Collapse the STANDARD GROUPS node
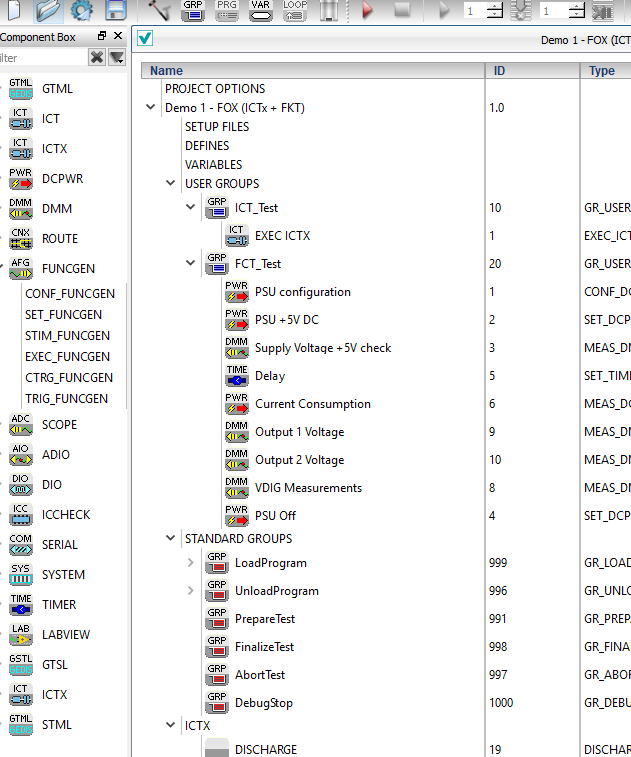Screen dimensions: 631x757 click(171, 539)
